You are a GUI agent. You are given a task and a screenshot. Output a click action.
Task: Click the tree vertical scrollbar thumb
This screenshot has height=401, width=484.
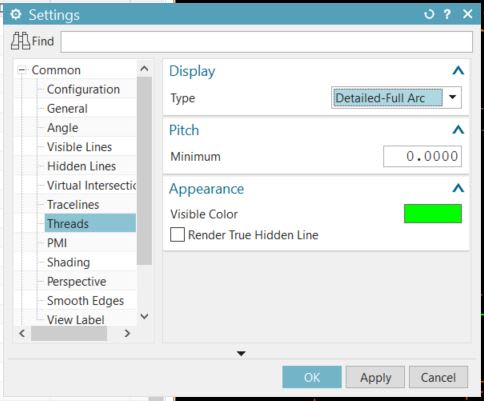click(144, 171)
